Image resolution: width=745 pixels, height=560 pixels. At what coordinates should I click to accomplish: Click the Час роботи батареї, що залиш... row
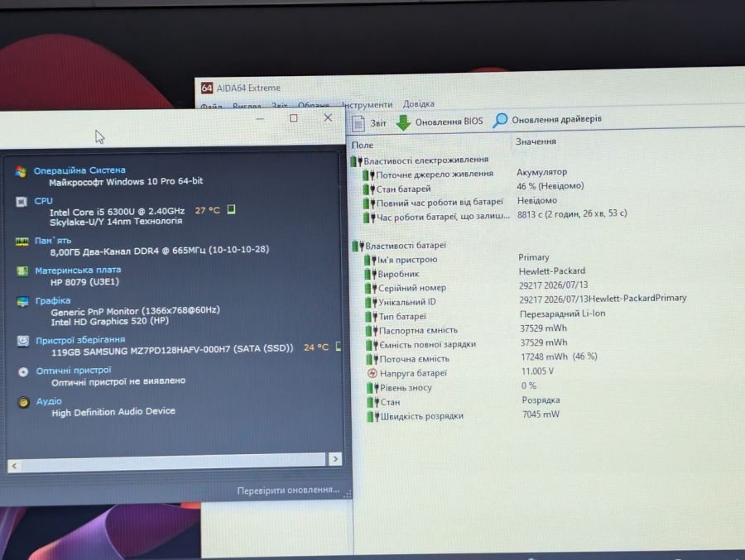(x=436, y=217)
